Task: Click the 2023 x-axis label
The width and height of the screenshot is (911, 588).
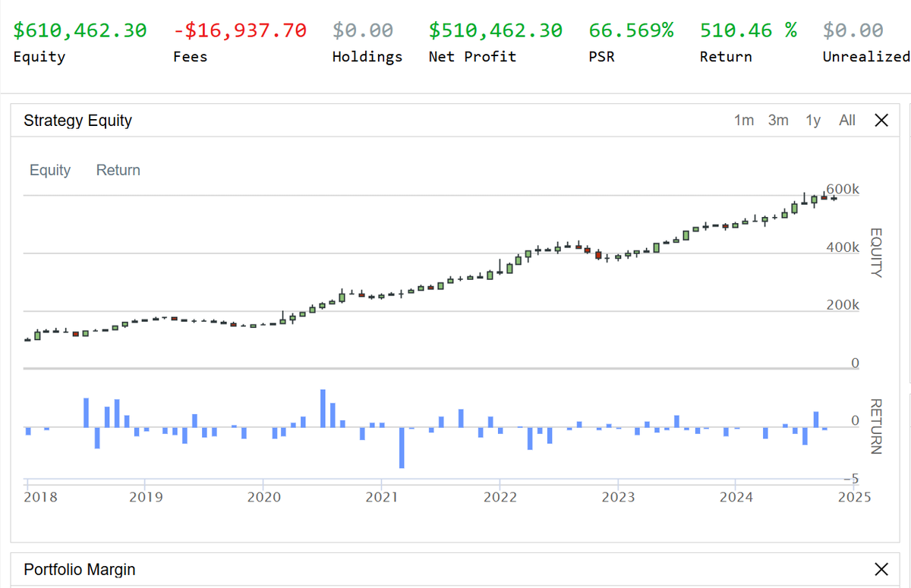Action: [x=618, y=497]
